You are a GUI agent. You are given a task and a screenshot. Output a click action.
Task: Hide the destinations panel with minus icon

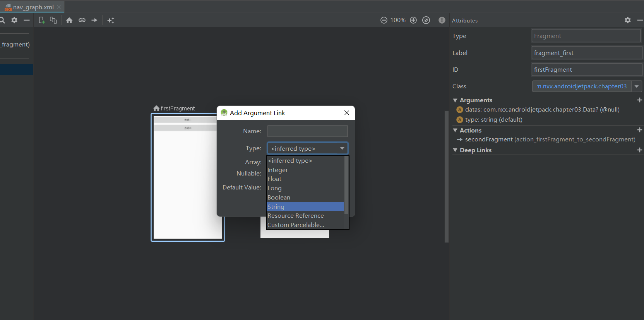click(x=27, y=20)
